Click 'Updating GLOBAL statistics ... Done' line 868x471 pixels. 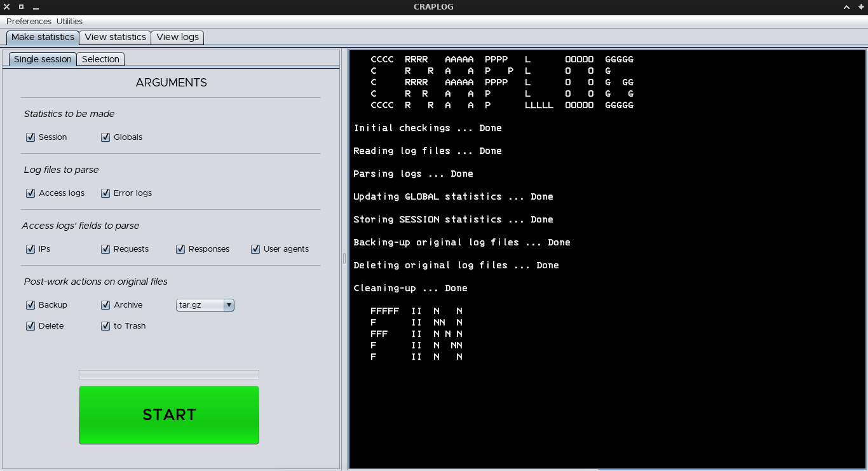pos(453,197)
